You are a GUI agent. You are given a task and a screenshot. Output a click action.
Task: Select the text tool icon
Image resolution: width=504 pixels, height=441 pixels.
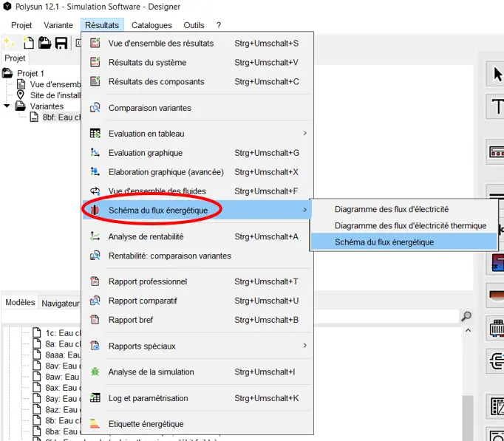point(497,108)
